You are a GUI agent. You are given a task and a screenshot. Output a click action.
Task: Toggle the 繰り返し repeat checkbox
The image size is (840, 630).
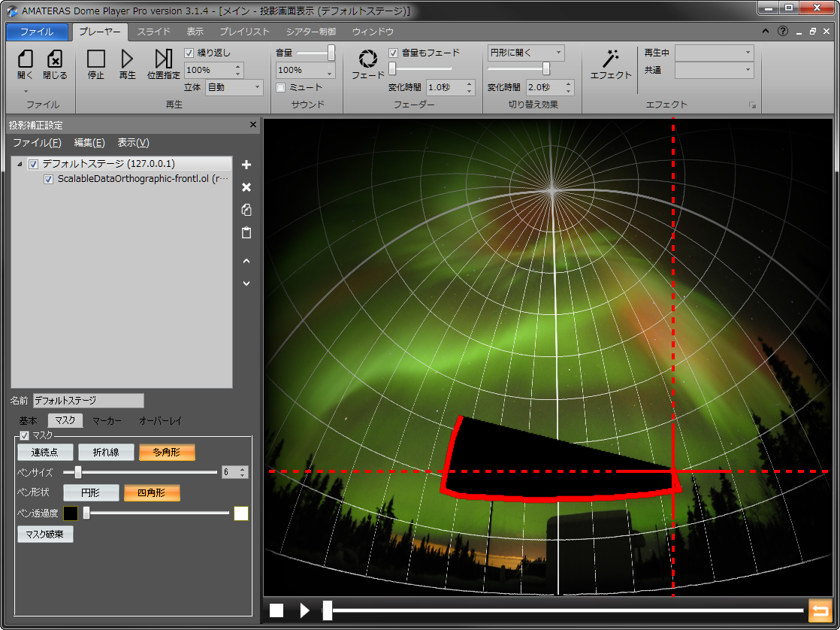point(189,53)
